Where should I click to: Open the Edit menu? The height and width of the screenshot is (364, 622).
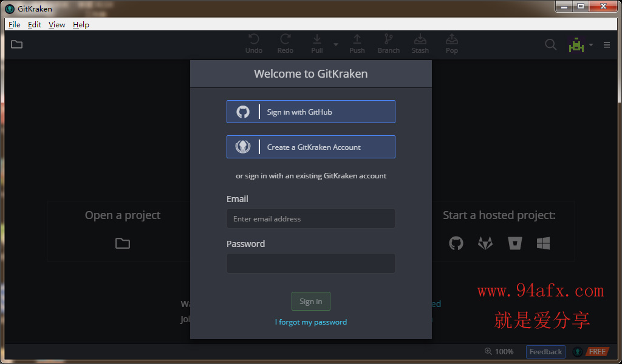pos(35,24)
